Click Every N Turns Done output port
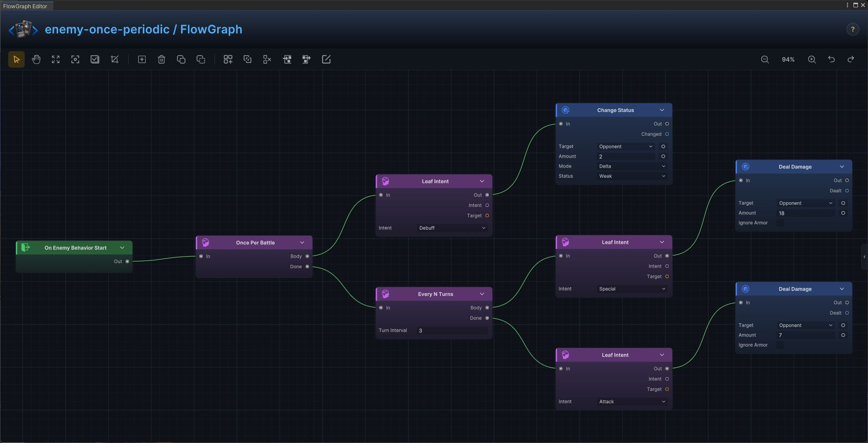 coord(487,318)
